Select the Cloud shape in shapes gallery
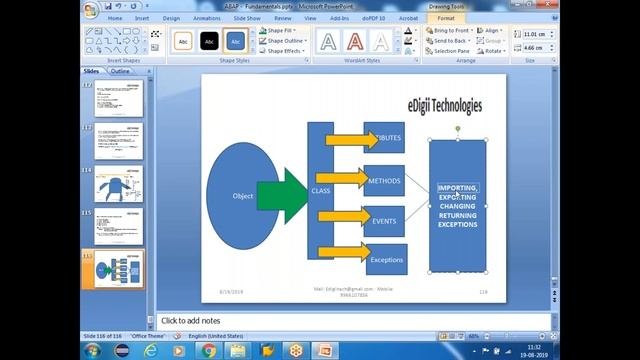Image resolution: width=640 pixels, height=360 pixels. [x=89, y=50]
